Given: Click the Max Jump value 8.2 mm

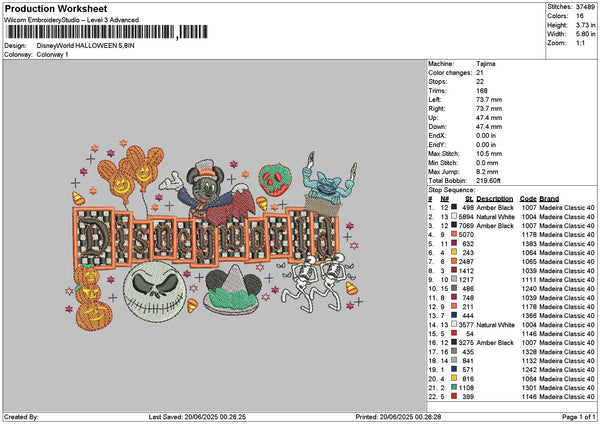Looking at the screenshot, I should (x=487, y=172).
